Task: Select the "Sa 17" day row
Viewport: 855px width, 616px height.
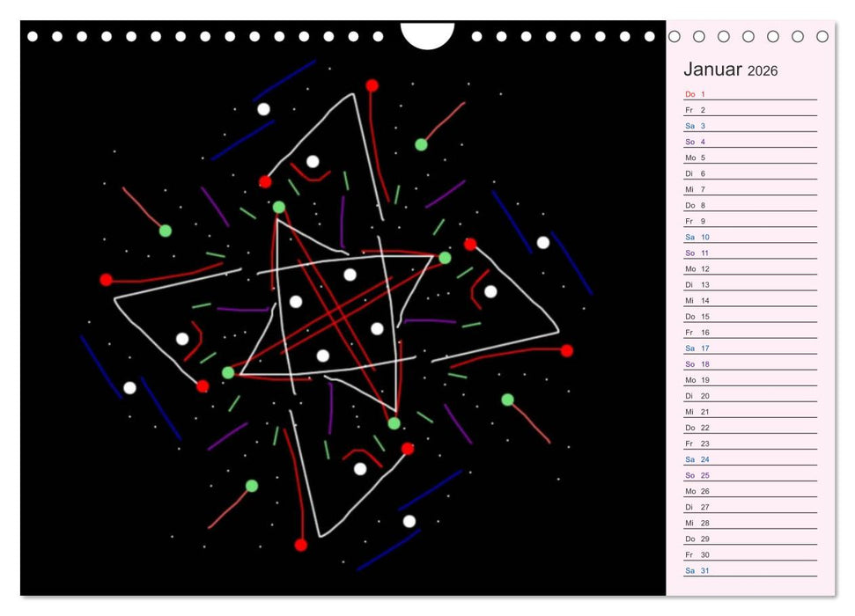Action: 750,348
